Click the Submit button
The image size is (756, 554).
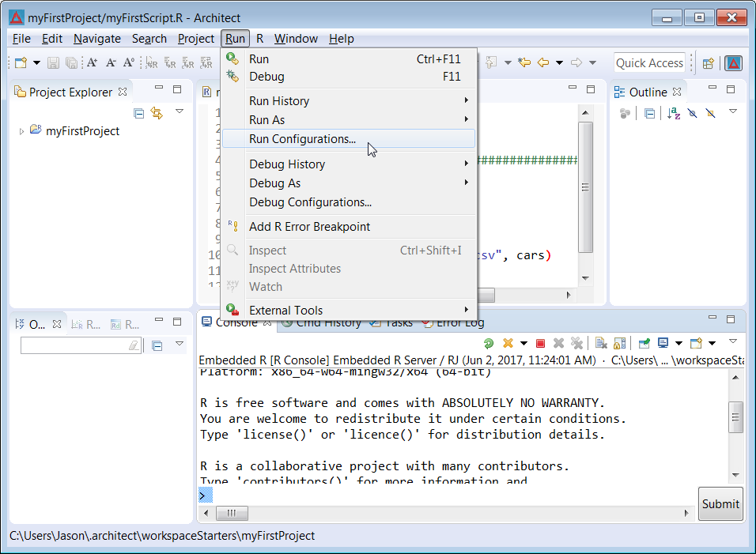pos(720,504)
